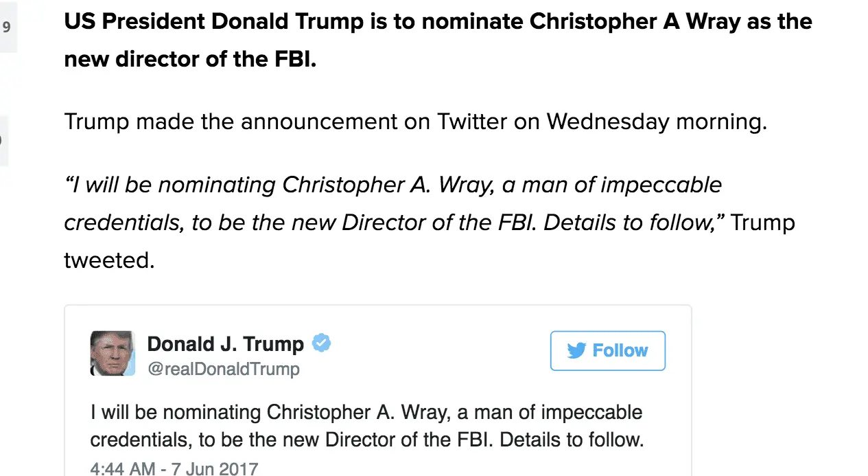Click the words 'Wednesday morning' in the article
Viewport: 868px width, 476px height.
click(x=656, y=122)
